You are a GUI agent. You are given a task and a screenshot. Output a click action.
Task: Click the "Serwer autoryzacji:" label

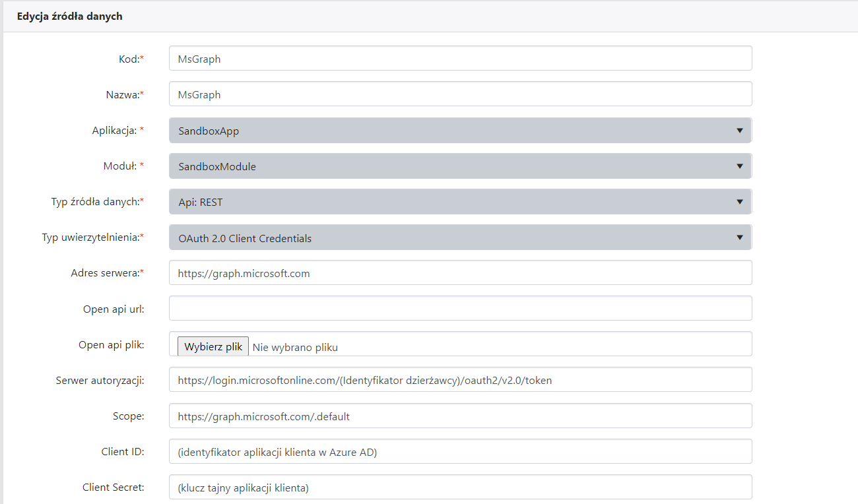click(100, 380)
